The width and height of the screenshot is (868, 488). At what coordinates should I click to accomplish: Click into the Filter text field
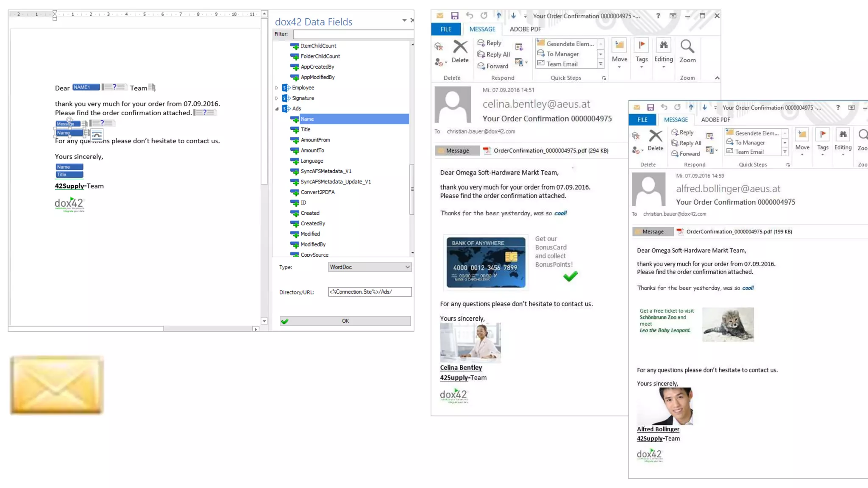pos(353,34)
